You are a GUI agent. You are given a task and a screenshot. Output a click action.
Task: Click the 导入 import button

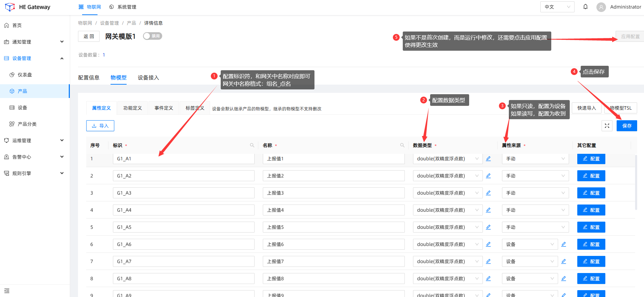pos(100,126)
